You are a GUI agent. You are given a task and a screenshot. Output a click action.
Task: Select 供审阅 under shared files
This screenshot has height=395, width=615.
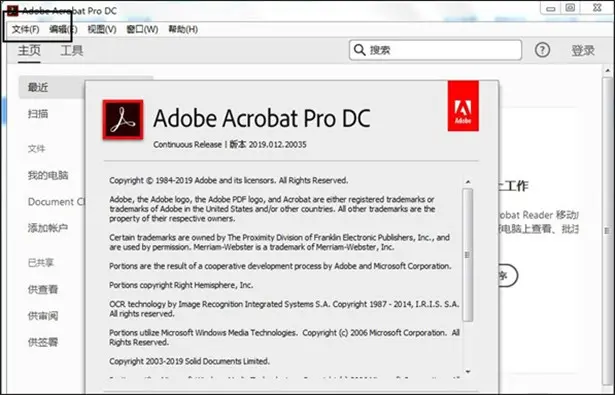pyautogui.click(x=43, y=316)
